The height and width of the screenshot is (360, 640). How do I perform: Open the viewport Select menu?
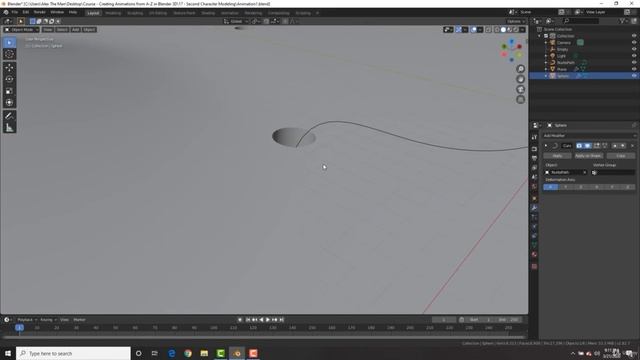[62, 30]
